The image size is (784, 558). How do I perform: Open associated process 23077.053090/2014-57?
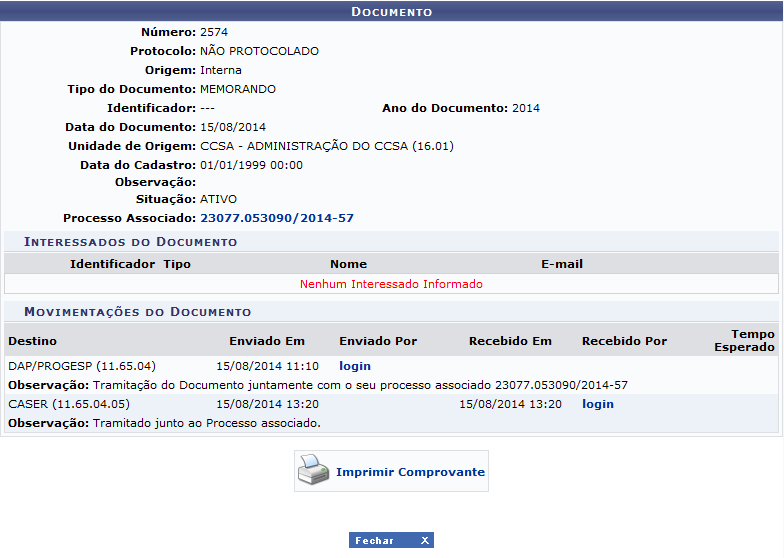[x=277, y=218]
